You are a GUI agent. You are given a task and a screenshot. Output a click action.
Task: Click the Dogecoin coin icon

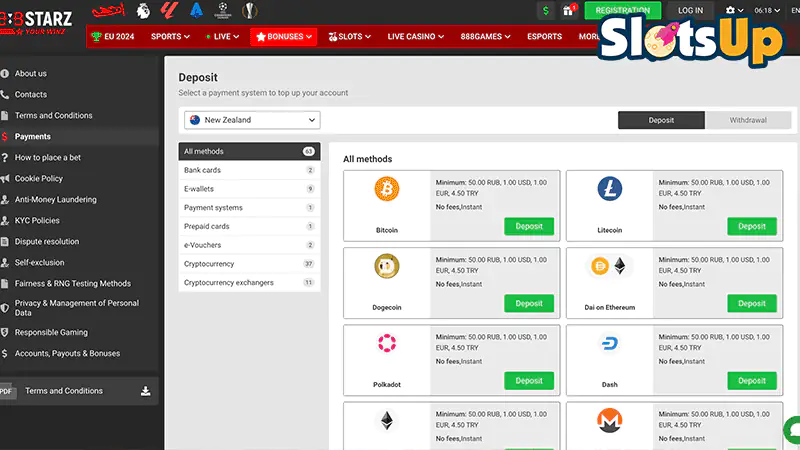387,266
